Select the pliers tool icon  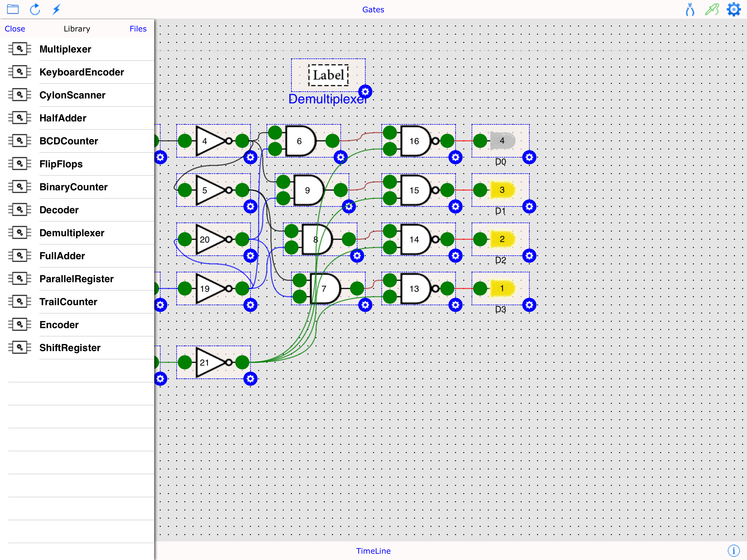click(690, 10)
